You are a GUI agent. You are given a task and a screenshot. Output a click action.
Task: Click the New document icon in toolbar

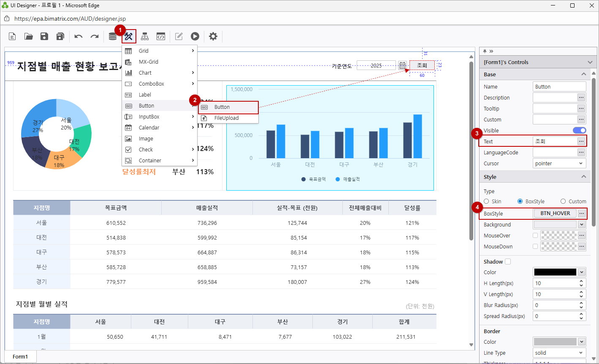(x=13, y=37)
